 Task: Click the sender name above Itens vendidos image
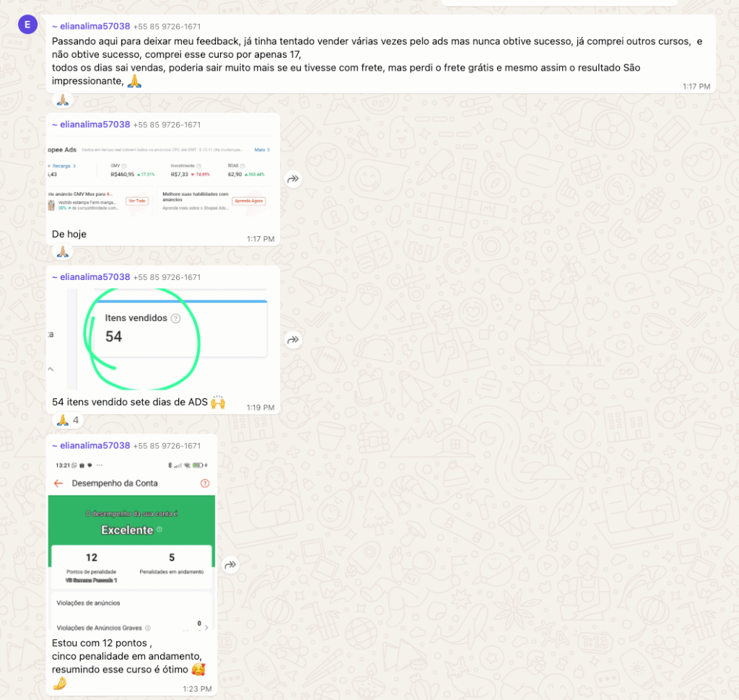tap(95, 277)
